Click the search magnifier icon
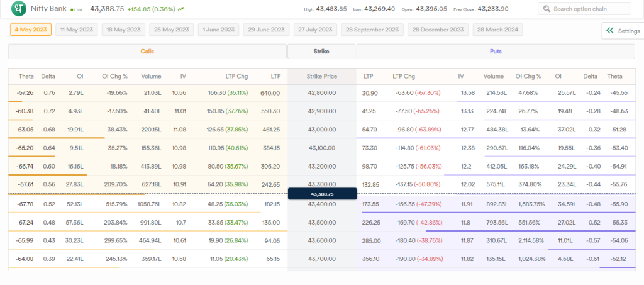Screen dimensions: 644x285 pos(547,9)
